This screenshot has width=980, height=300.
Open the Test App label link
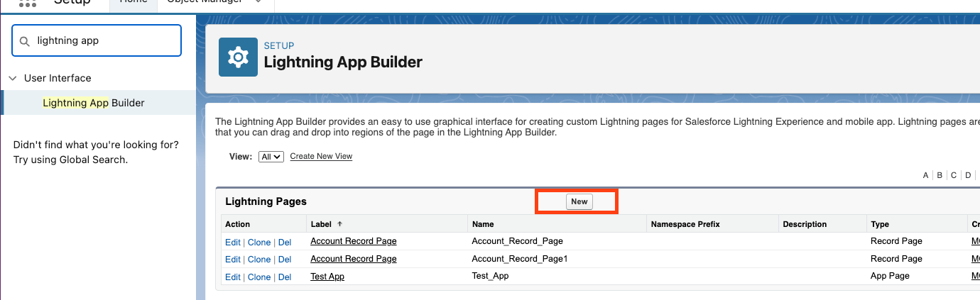point(327,277)
